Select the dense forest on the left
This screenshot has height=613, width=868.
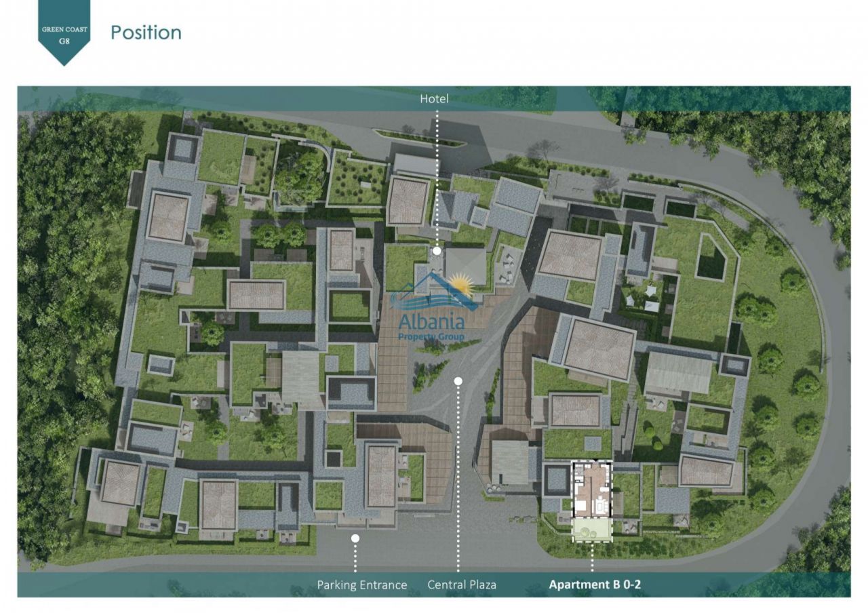[61, 305]
